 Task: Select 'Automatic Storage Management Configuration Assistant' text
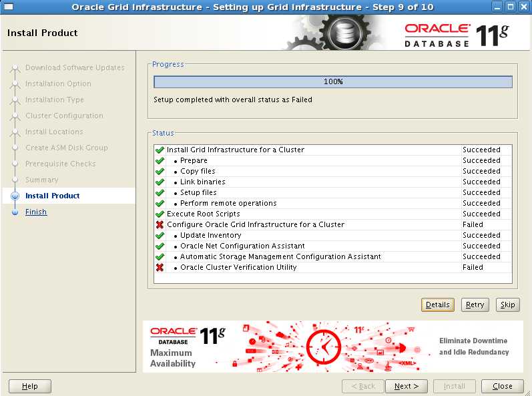[x=280, y=256]
